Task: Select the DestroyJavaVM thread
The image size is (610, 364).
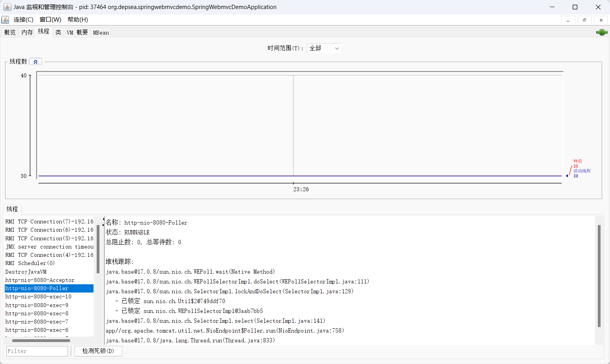Action: [x=26, y=272]
